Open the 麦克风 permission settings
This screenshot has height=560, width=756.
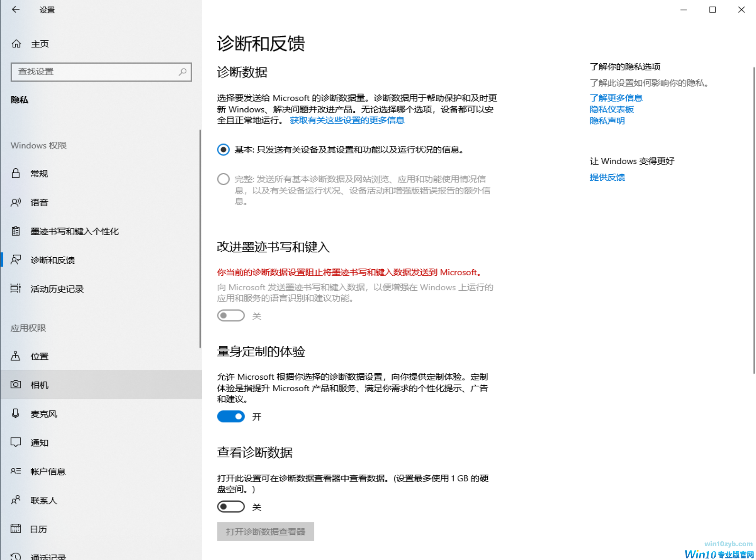point(44,413)
